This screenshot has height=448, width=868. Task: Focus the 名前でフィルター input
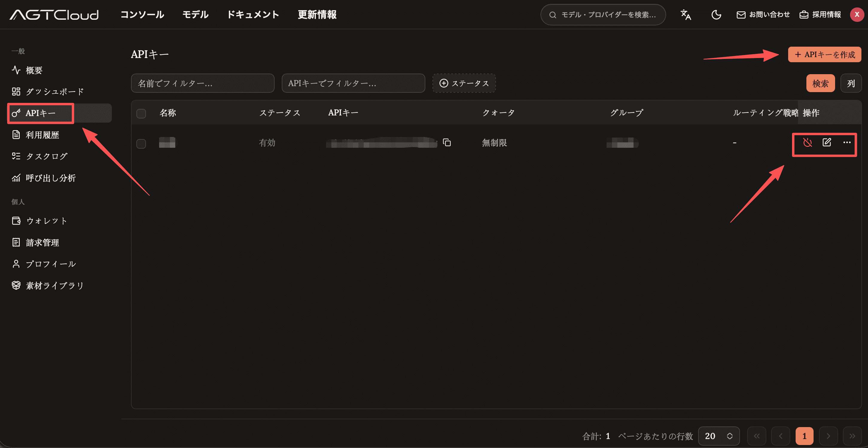202,83
